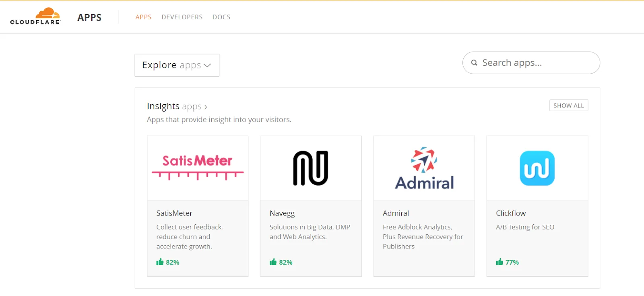Screen dimensions: 644x296
Task: Open the Navegg app title
Action: pos(282,213)
